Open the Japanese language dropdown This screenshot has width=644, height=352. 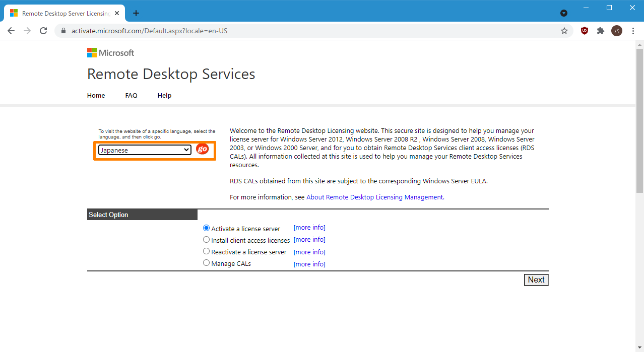145,150
